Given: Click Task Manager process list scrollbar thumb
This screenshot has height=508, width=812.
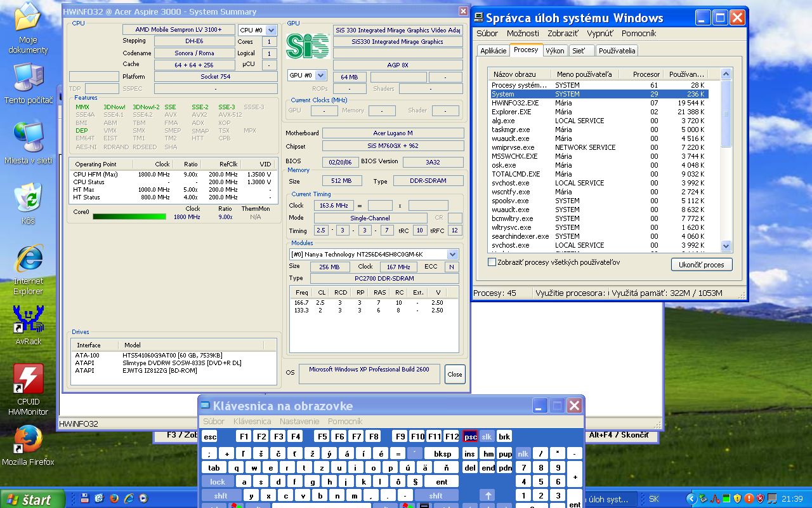Looking at the screenshot, I should 726,114.
